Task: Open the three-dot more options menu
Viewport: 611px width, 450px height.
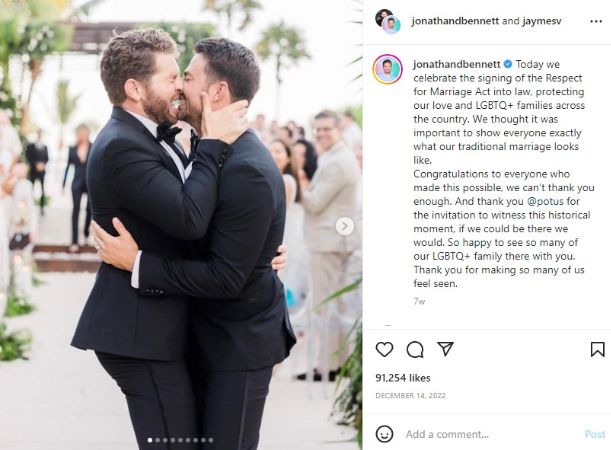Action: tap(596, 21)
